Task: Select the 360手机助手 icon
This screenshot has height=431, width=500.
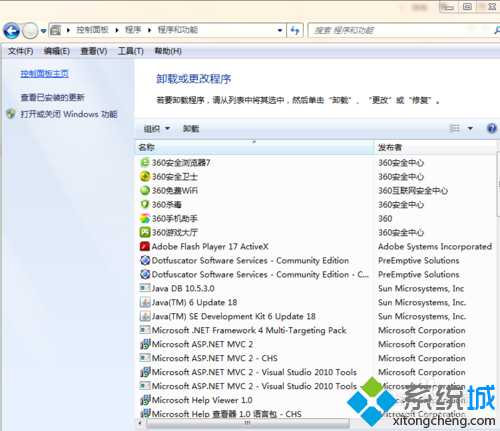Action: point(145,218)
